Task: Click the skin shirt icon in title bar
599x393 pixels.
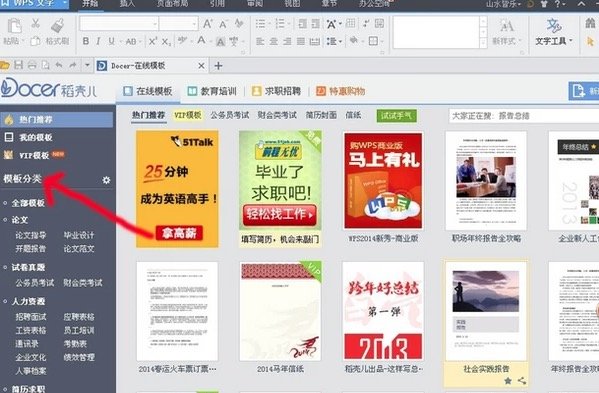Action: tap(544, 4)
